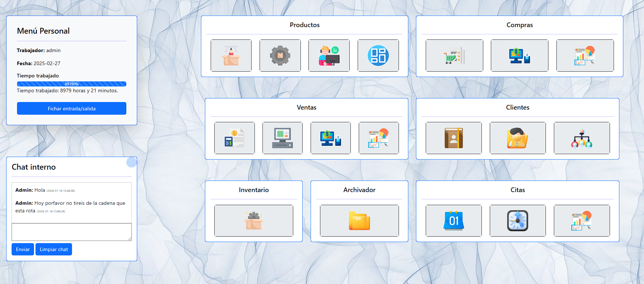This screenshot has height=284, width=644.
Task: Click the invoice and calculator icon in Ventas
Action: 234,138
